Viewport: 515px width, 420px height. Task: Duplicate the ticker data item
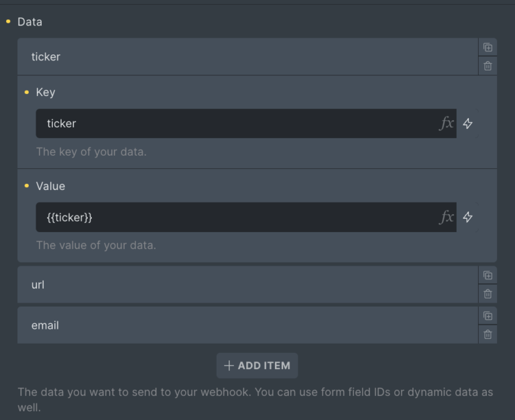pos(488,47)
